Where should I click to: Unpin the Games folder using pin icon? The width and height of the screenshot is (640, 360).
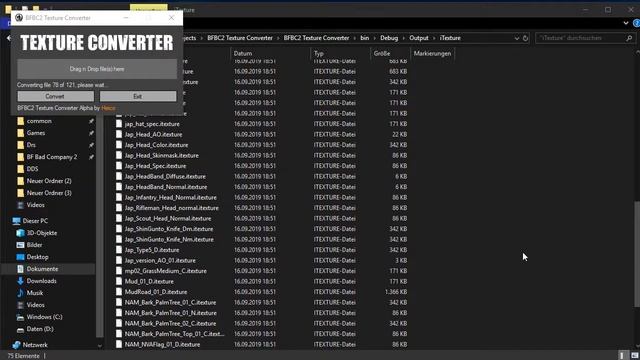pyautogui.click(x=91, y=133)
